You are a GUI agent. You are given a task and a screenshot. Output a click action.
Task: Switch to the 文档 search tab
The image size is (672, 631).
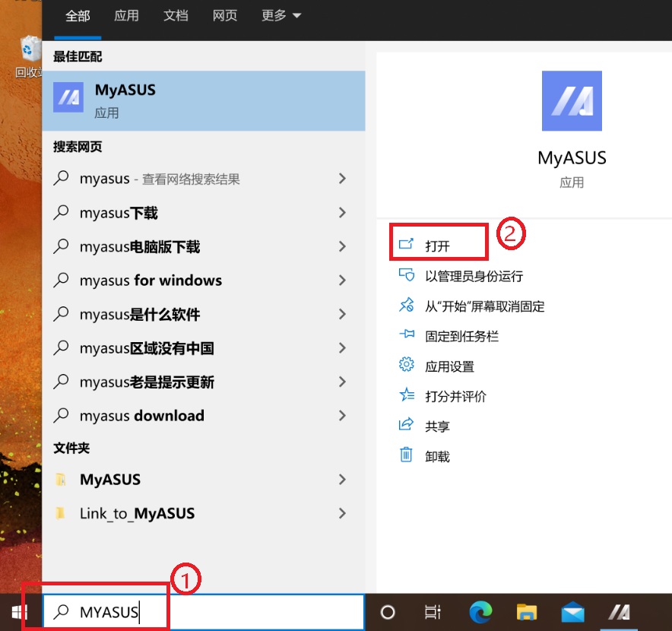176,16
